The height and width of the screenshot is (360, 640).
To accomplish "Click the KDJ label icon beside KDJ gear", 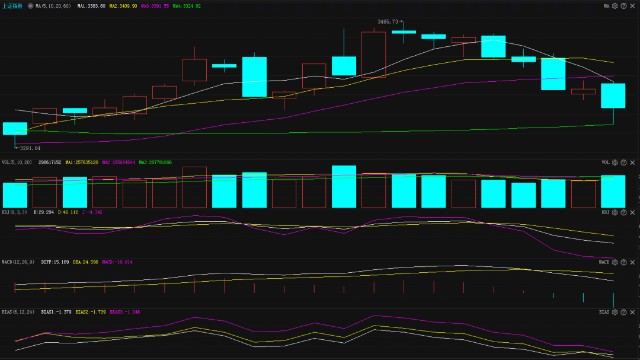I will pyautogui.click(x=606, y=212).
